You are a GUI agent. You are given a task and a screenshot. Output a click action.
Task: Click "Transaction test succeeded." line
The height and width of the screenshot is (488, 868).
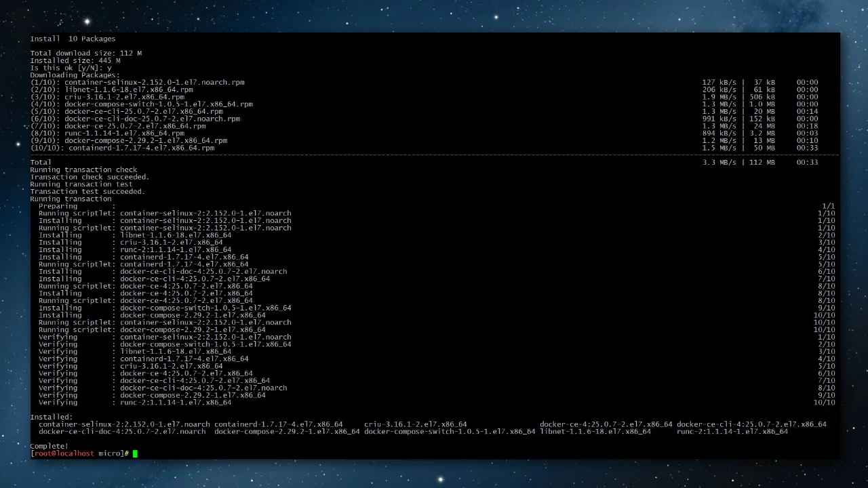pos(87,192)
